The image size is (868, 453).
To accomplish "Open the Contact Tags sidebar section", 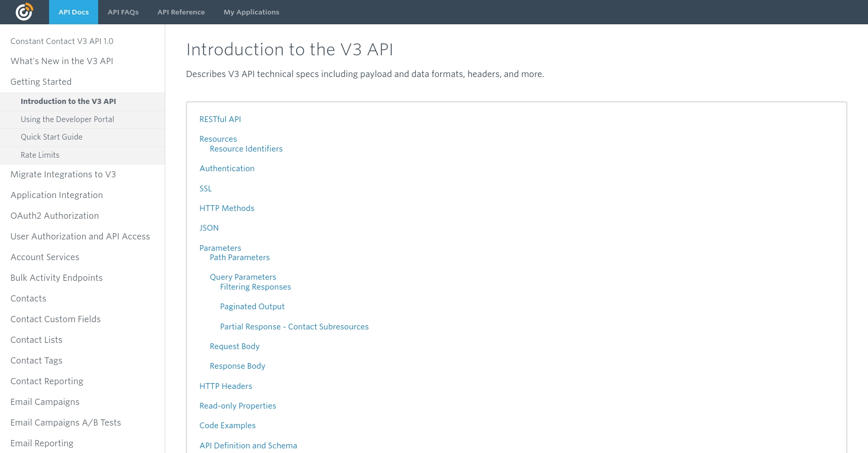I will [36, 361].
